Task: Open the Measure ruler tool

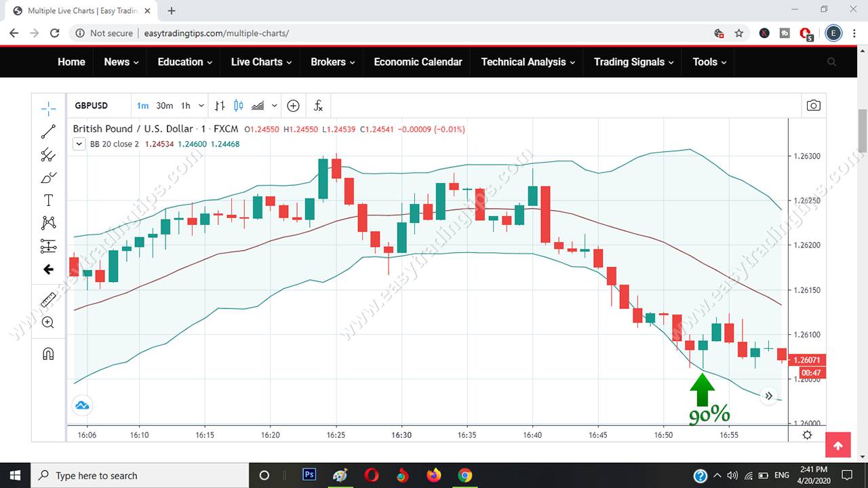Action: 47,299
